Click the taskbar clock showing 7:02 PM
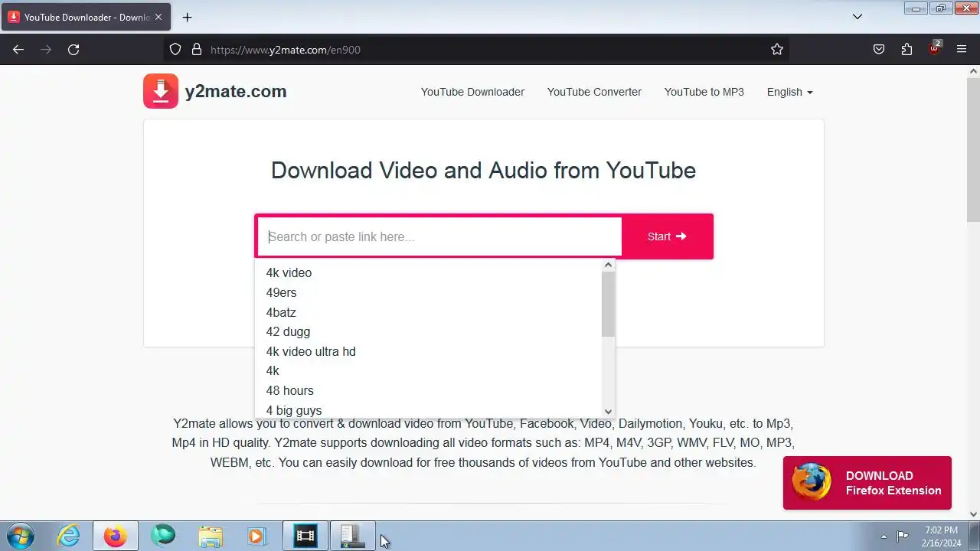The image size is (980, 551). tap(941, 536)
